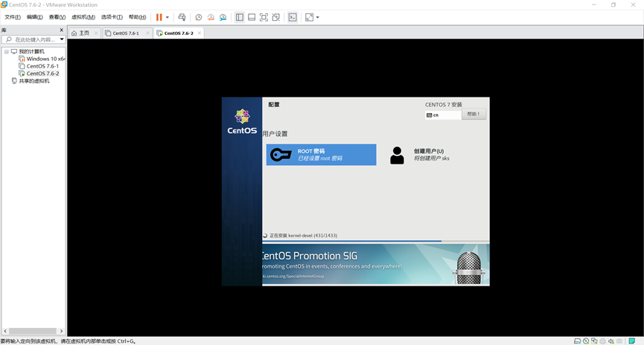This screenshot has height=345, width=644.
Task: Click the 帮助！ button in the installer
Action: [474, 114]
